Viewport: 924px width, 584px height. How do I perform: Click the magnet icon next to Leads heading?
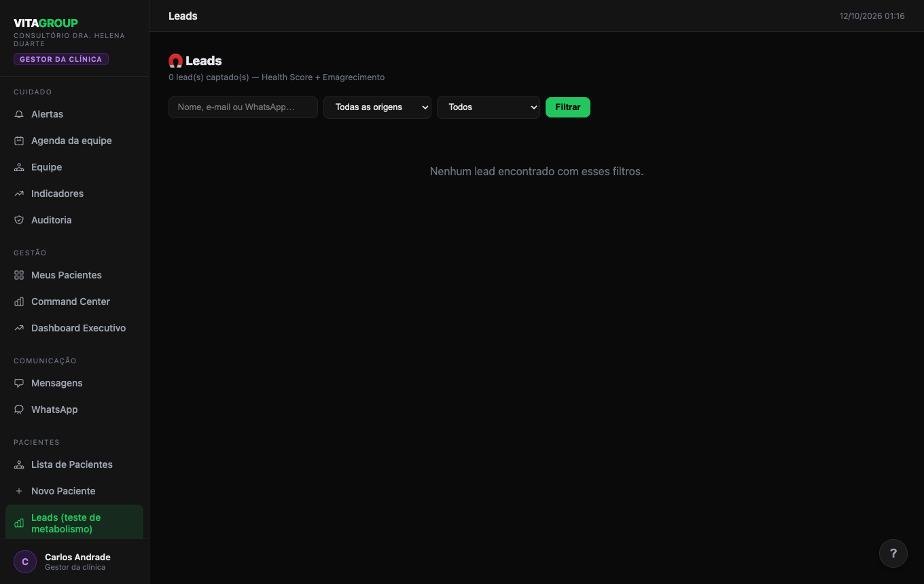coord(175,61)
